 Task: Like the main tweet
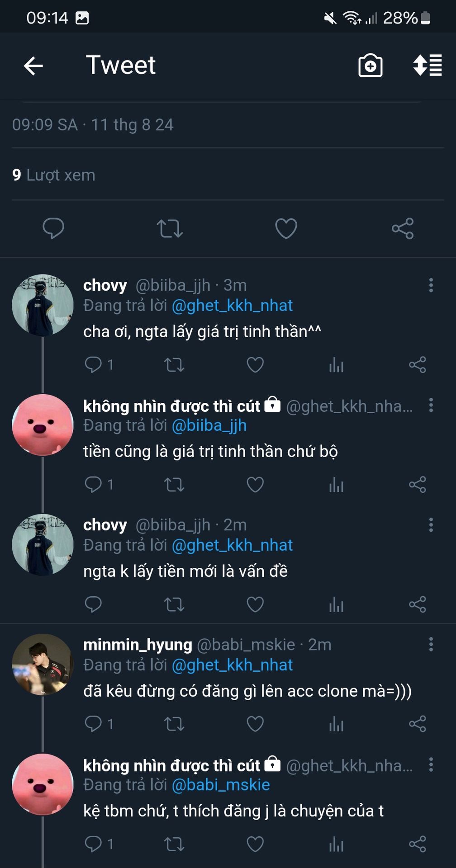tap(286, 228)
